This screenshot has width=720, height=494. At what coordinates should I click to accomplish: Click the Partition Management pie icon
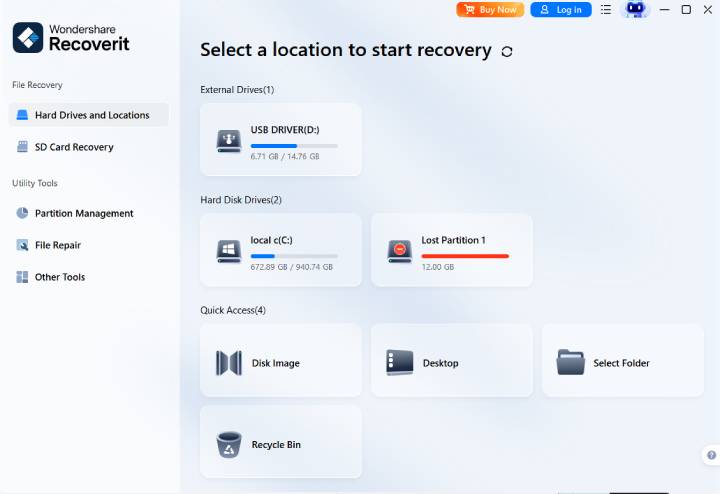tap(22, 213)
